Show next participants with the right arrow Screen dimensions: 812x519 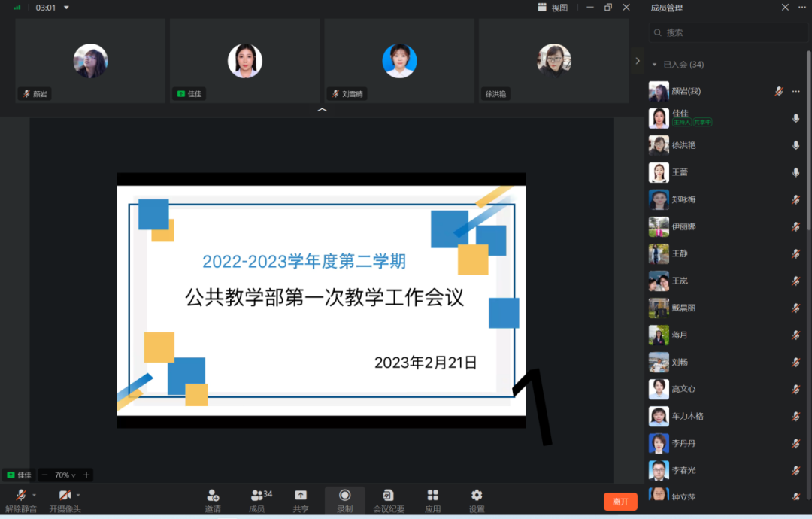click(638, 61)
